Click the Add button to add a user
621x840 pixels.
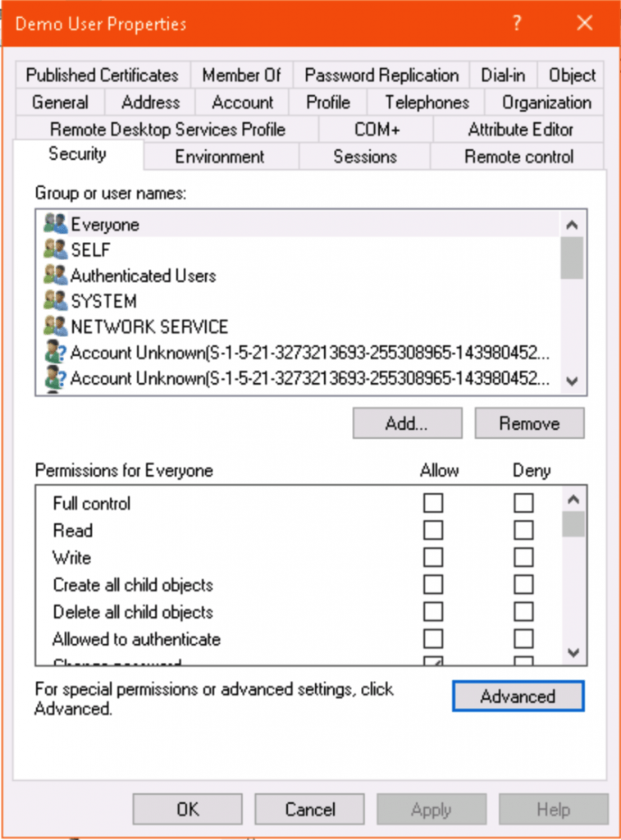click(x=407, y=423)
